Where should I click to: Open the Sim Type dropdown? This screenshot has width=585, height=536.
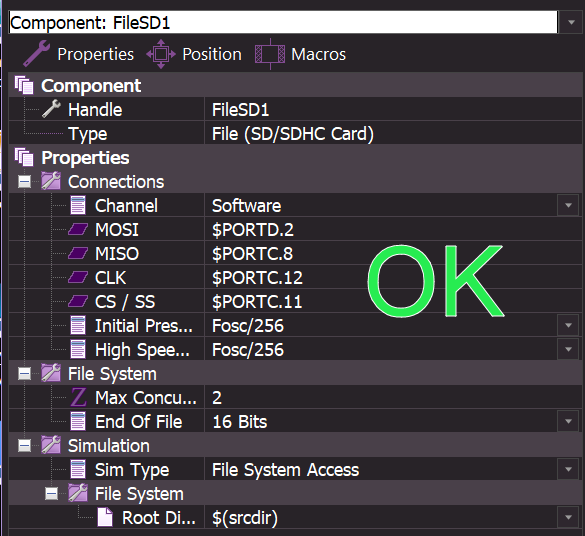point(568,470)
